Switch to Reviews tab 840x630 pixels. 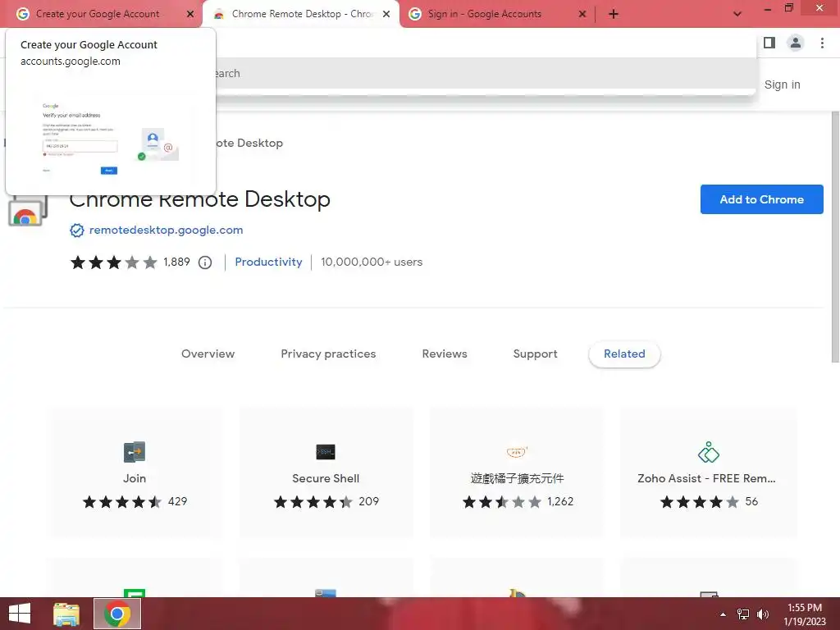click(445, 354)
